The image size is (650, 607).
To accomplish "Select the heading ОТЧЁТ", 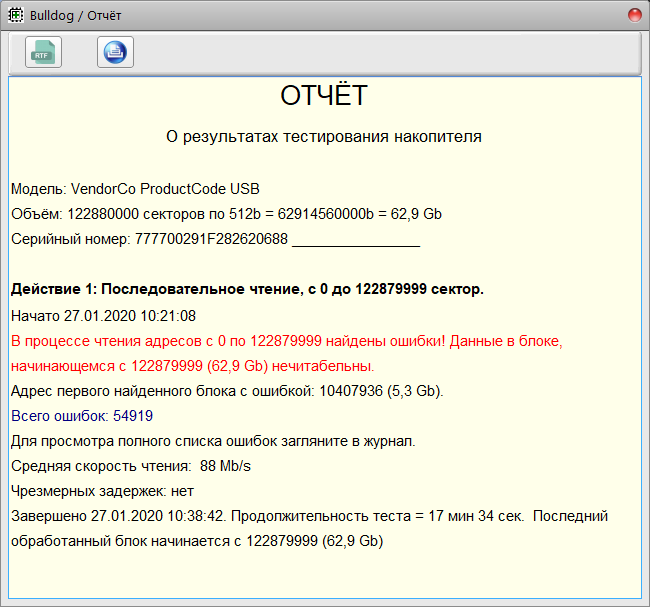I will [324, 95].
